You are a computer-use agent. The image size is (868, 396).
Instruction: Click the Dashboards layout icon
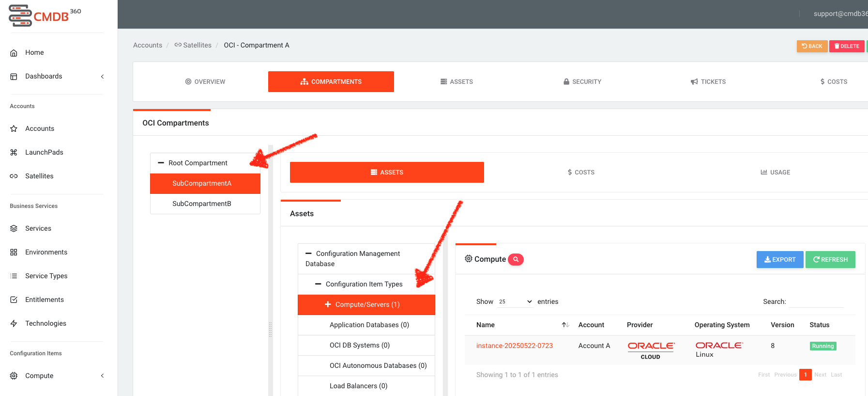point(14,77)
